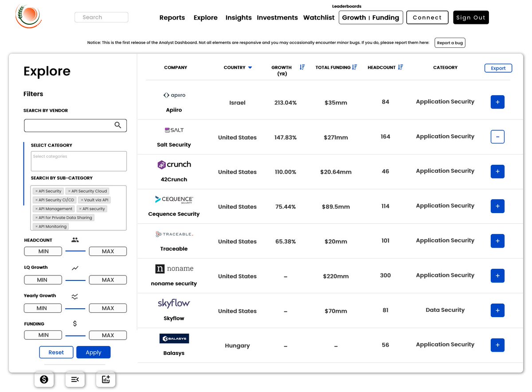This screenshot has height=392, width=532.
Task: Click Report a bug button
Action: click(x=450, y=43)
